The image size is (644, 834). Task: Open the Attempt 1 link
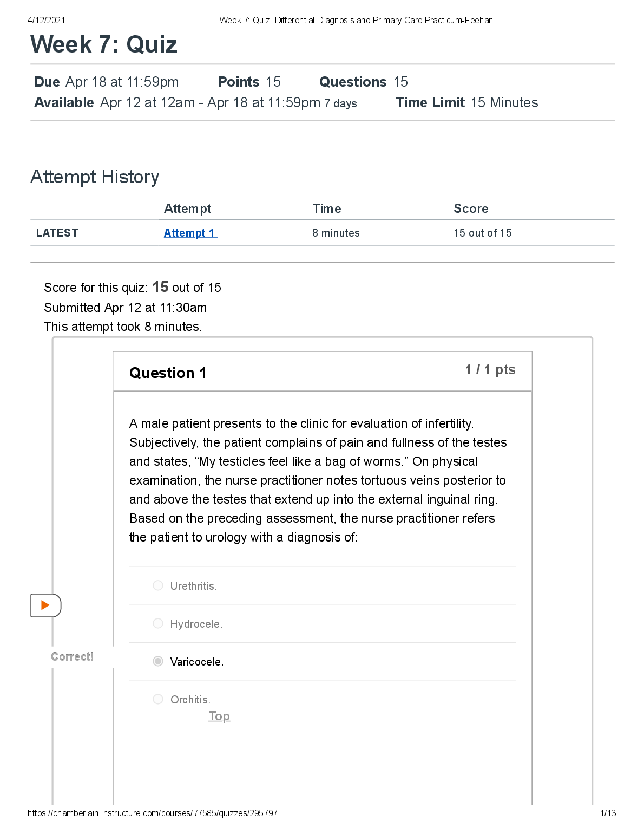click(190, 233)
